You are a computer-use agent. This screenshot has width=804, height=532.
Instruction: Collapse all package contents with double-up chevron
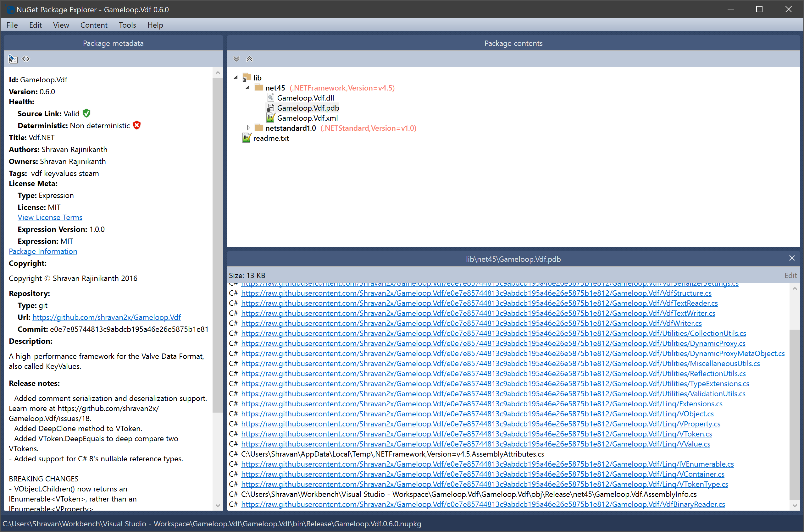coord(250,59)
